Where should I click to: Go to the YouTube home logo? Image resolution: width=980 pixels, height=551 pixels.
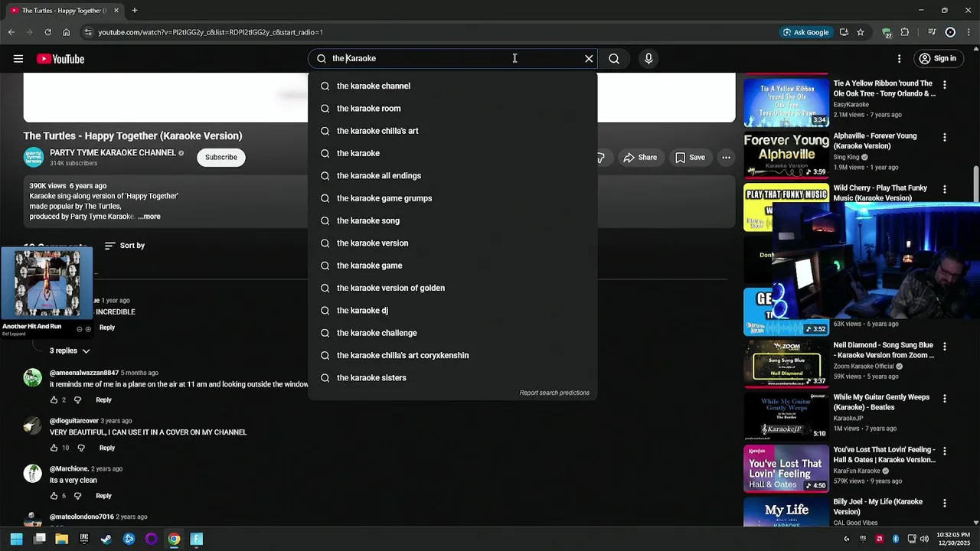(60, 59)
